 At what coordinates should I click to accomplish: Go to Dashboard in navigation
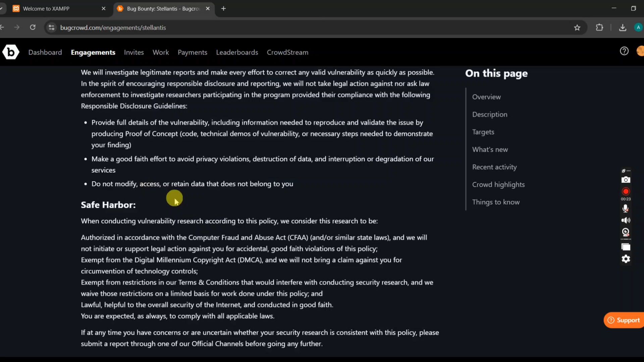pyautogui.click(x=45, y=52)
